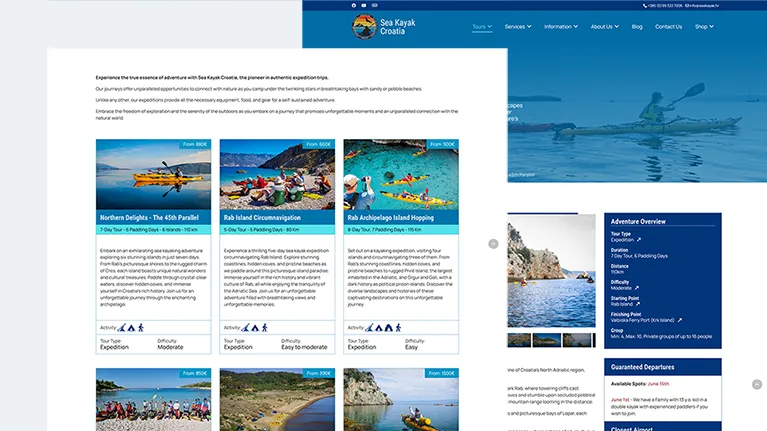Call the phone number in the header

(662, 6)
